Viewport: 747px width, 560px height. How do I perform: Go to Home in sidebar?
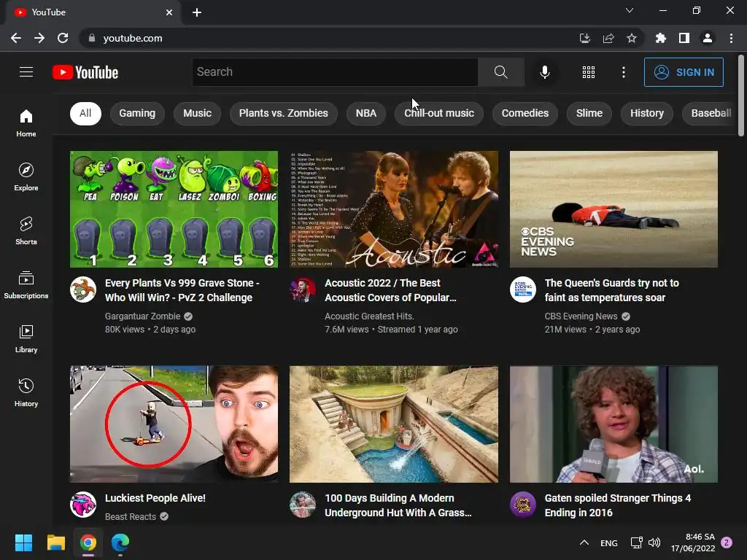tap(26, 122)
